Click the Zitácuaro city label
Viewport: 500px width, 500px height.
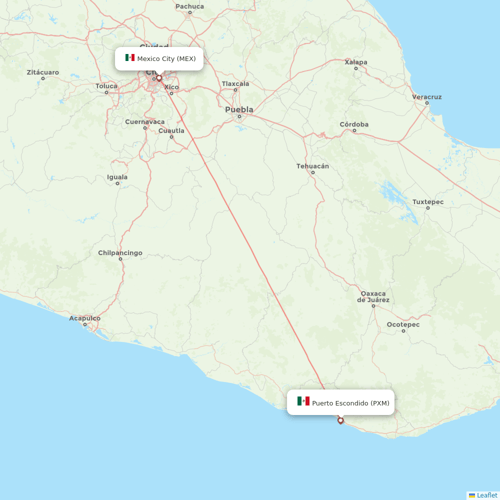coord(43,72)
